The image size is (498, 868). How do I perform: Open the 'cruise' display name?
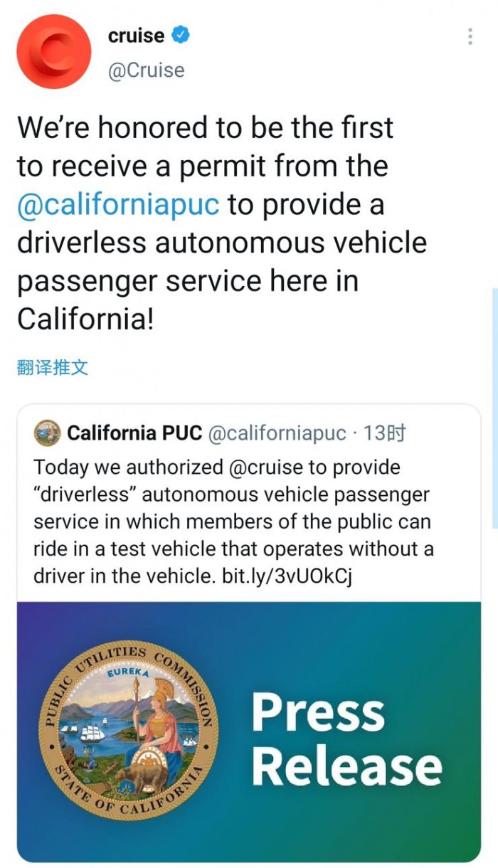click(x=136, y=36)
